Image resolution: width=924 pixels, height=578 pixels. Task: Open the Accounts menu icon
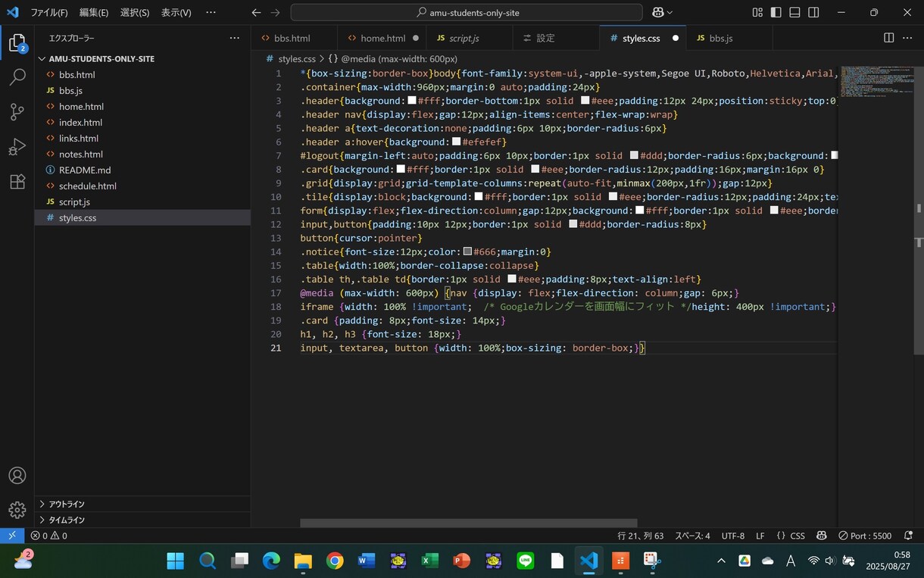(x=17, y=476)
